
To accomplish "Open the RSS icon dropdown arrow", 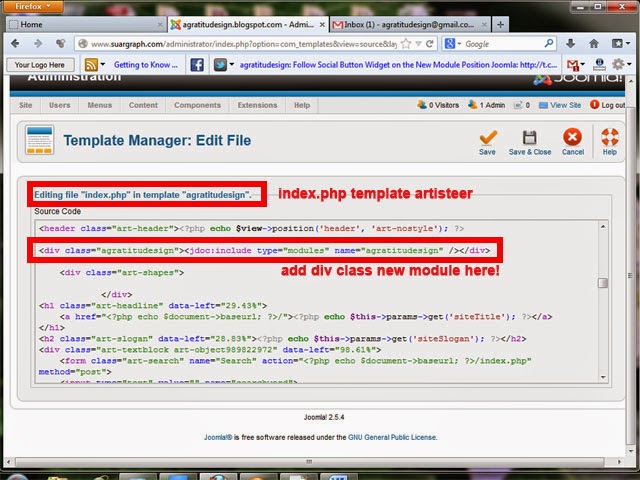I will 102,64.
